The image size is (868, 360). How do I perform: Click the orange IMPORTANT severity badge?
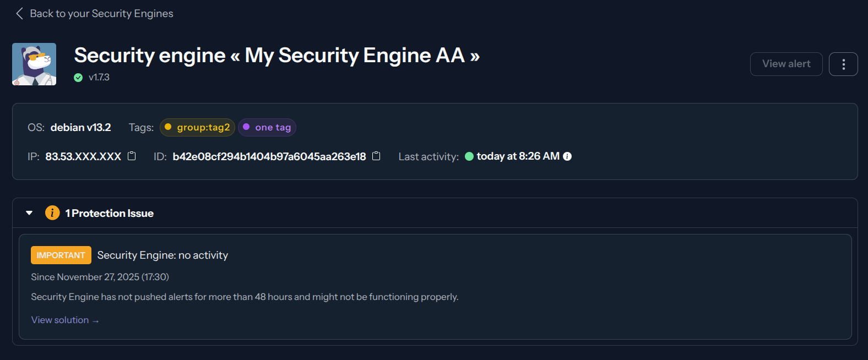[x=61, y=255]
